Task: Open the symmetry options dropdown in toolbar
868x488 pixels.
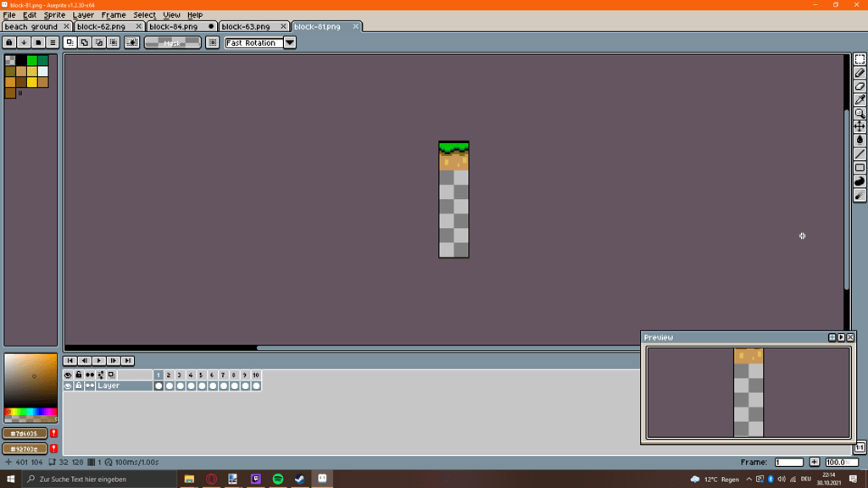Action: point(212,42)
